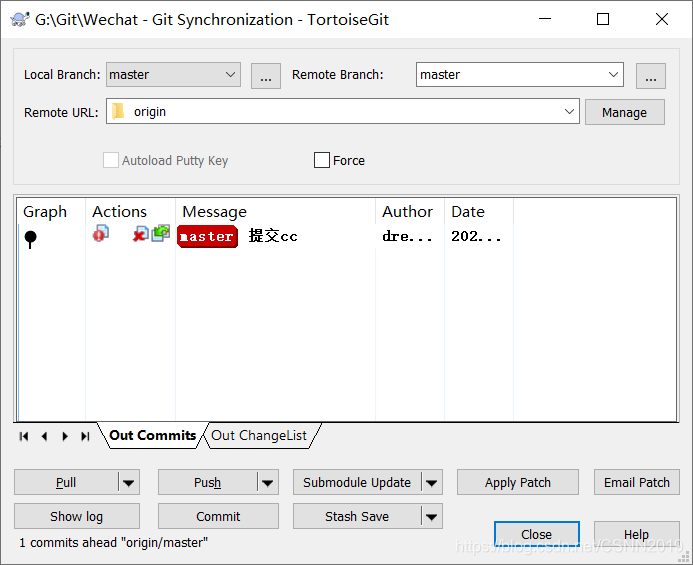
Task: Click the Submodule Update button
Action: (357, 482)
